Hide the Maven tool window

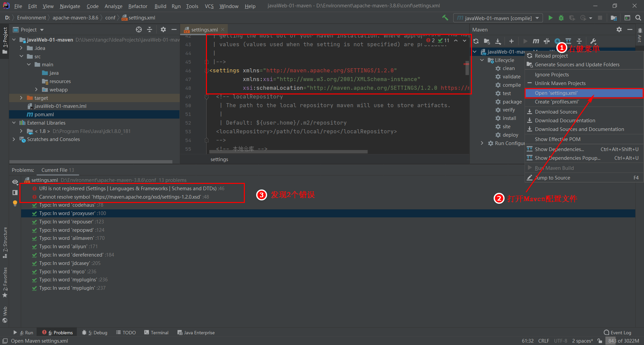point(630,29)
